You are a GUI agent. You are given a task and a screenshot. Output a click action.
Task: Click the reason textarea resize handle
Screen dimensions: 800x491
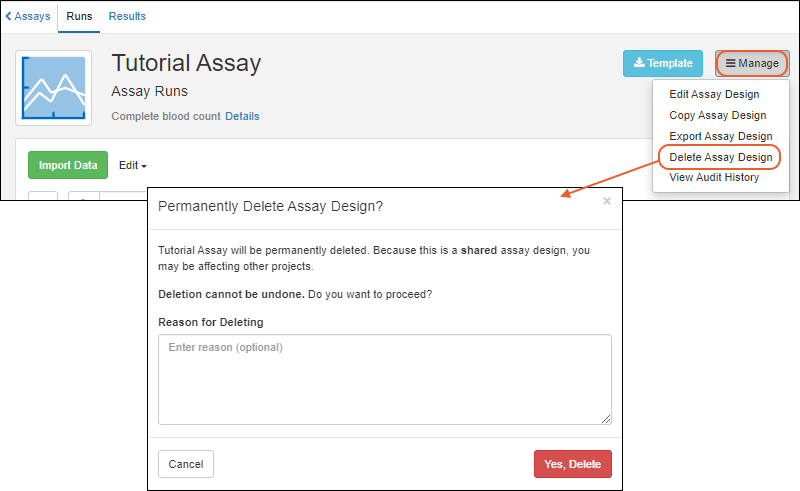coord(606,418)
